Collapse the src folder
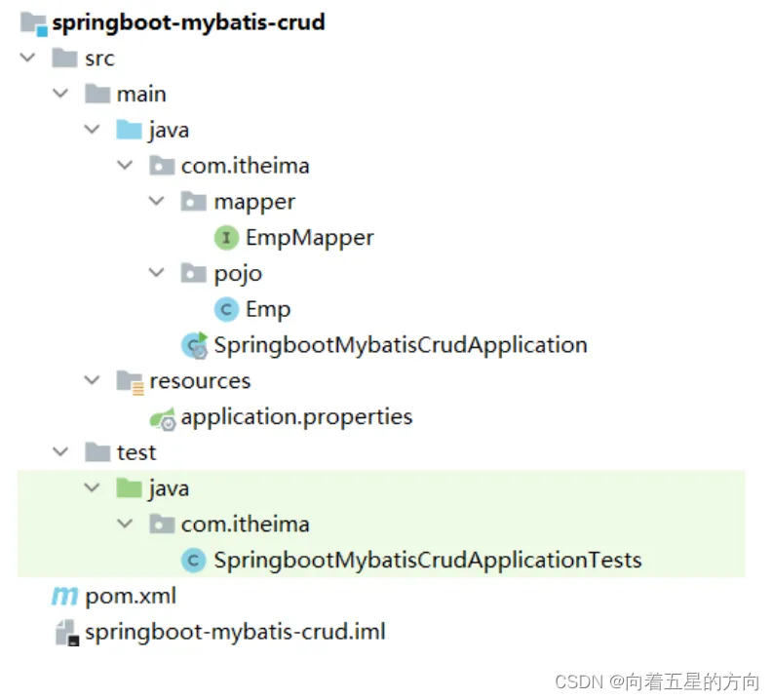773x700 pixels. pos(27,58)
